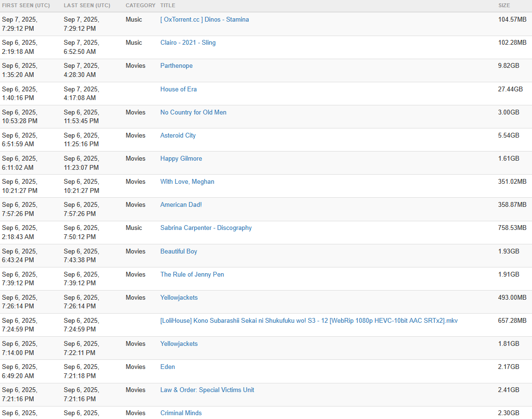Open the Parthenope title link
Screen dimensions: 532x419
(x=177, y=66)
